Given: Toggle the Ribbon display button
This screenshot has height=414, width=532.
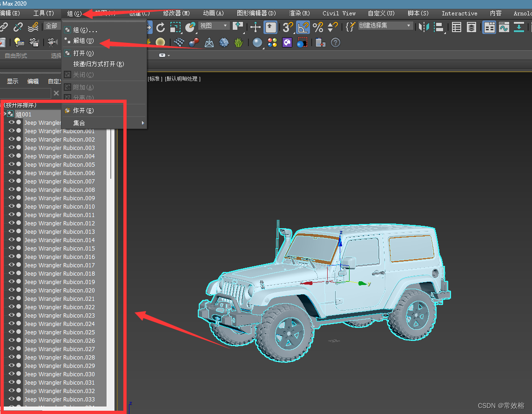Looking at the screenshot, I should (x=489, y=27).
